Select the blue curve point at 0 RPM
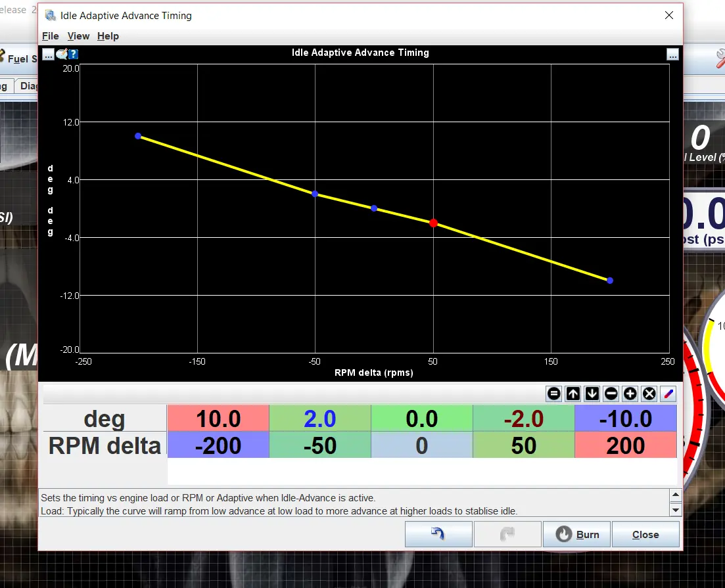The height and width of the screenshot is (588, 725). 374,208
